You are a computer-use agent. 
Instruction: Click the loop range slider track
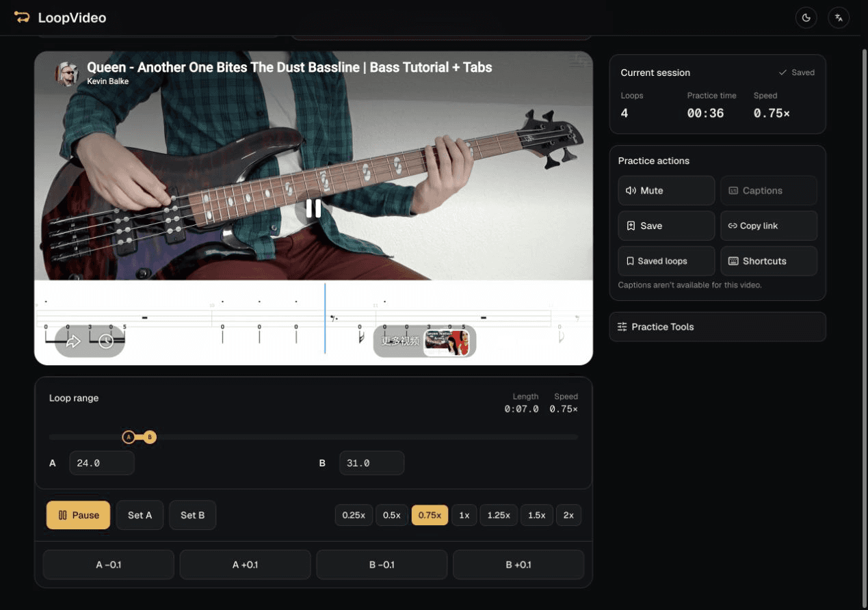click(313, 437)
